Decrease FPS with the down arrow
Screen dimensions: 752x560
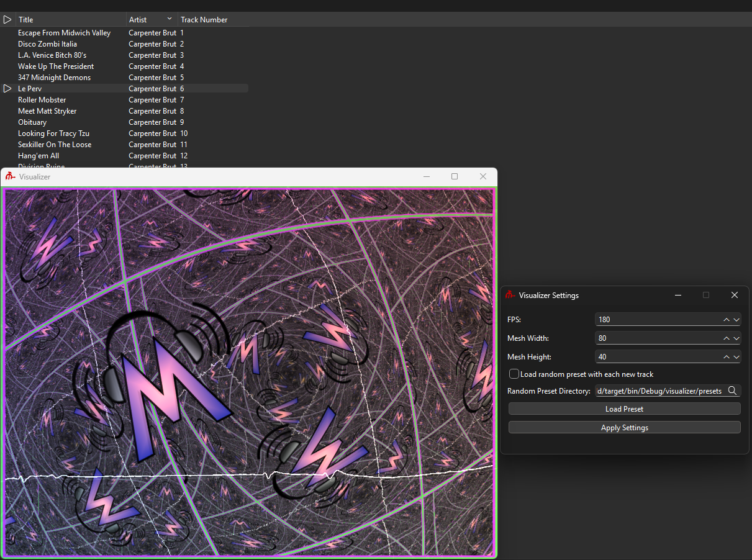click(736, 320)
